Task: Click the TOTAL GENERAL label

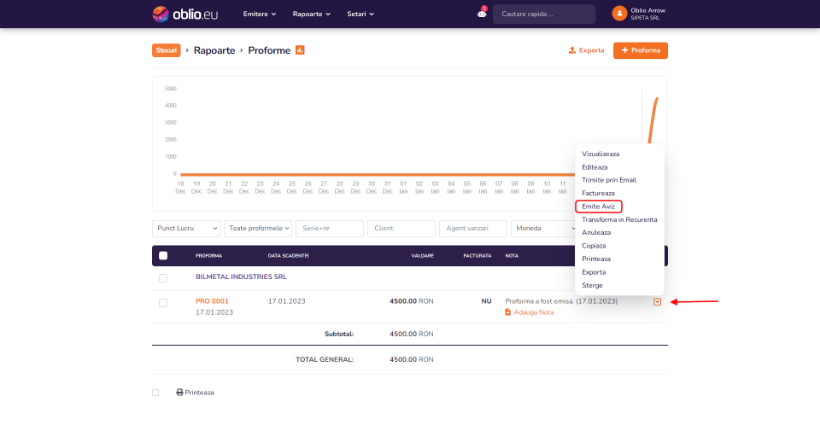Action: (x=324, y=360)
